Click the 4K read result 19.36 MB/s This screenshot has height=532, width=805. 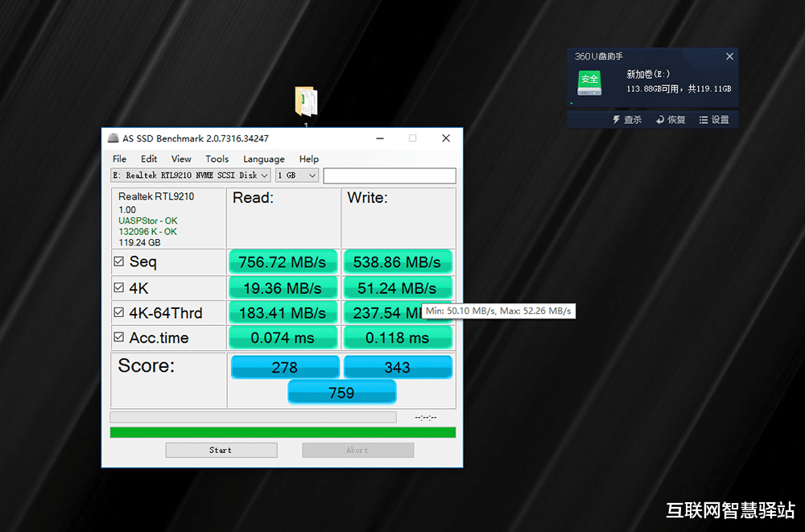point(283,287)
